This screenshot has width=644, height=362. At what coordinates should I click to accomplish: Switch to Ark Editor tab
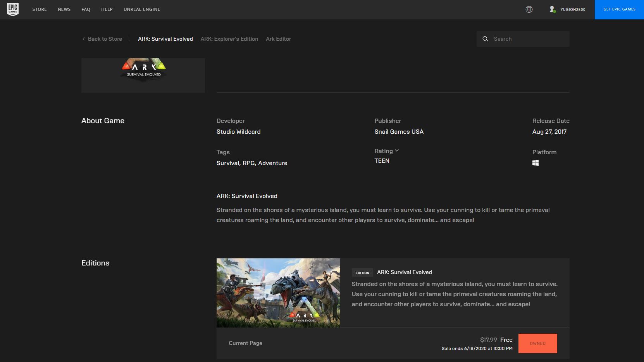coord(278,39)
